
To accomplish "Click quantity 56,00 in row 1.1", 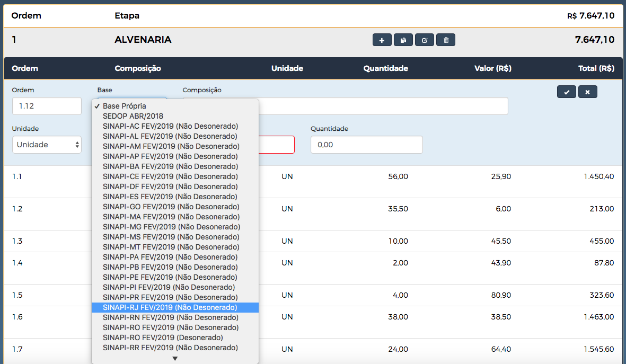I will [398, 176].
